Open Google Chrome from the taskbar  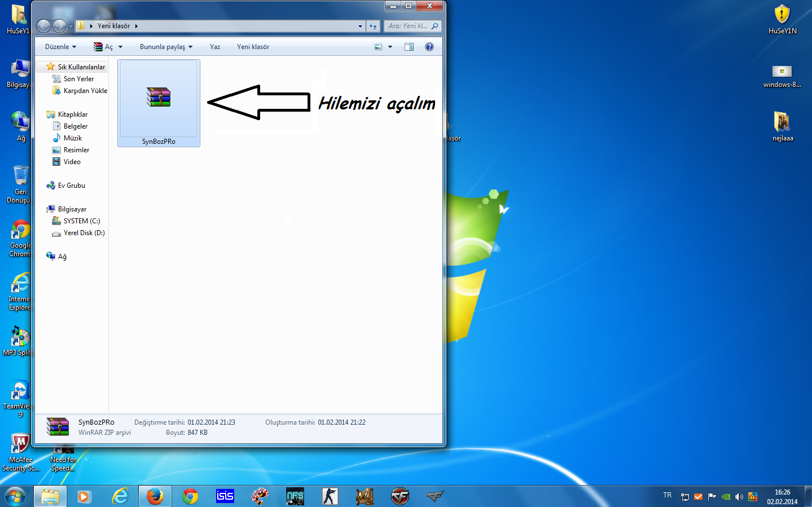[x=190, y=496]
